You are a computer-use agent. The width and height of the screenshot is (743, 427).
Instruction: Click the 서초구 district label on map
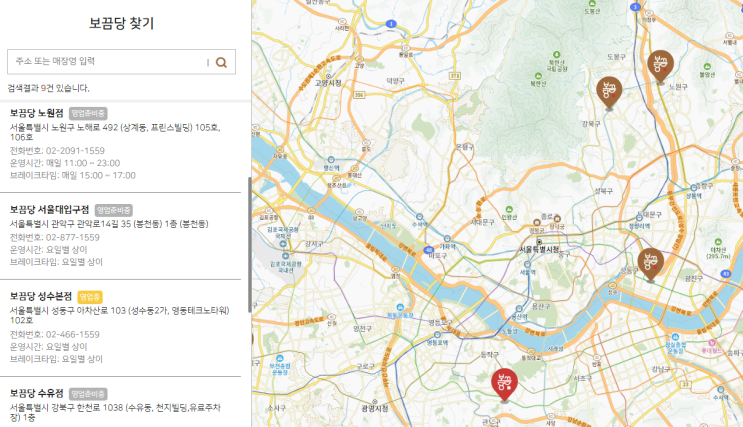pyautogui.click(x=583, y=379)
